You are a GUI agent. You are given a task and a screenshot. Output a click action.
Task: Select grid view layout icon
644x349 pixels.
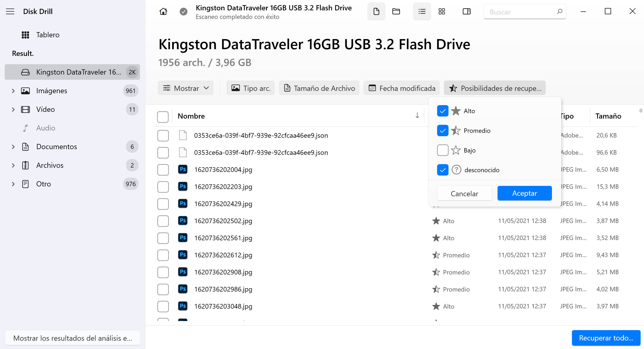[x=442, y=11]
